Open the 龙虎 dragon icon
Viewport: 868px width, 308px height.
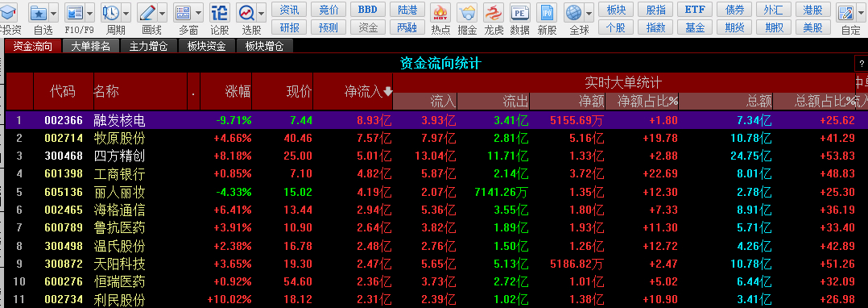point(494,12)
